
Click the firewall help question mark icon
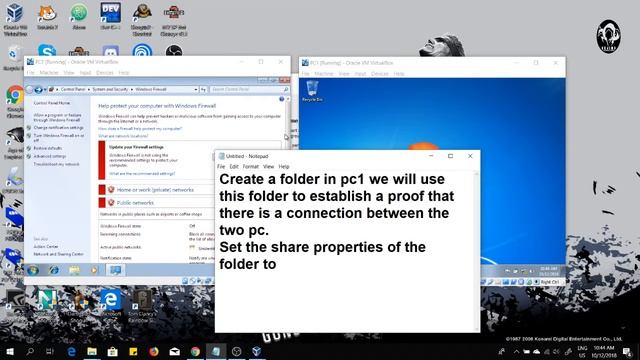point(281,99)
